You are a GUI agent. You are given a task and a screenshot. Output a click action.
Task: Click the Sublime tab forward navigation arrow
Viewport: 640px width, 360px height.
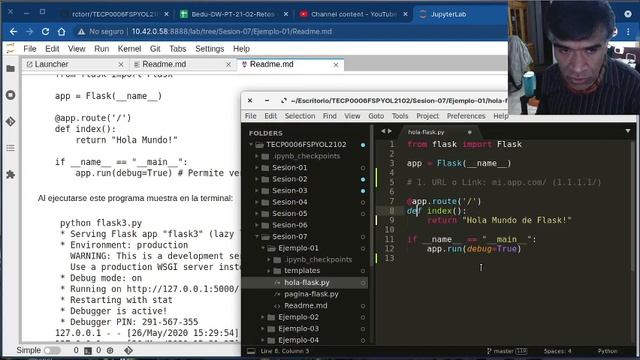tap(389, 131)
